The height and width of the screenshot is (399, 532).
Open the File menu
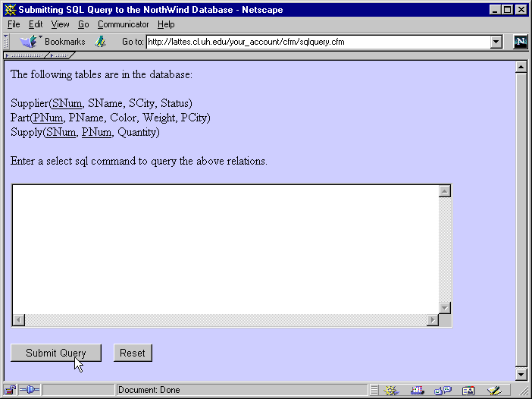14,24
